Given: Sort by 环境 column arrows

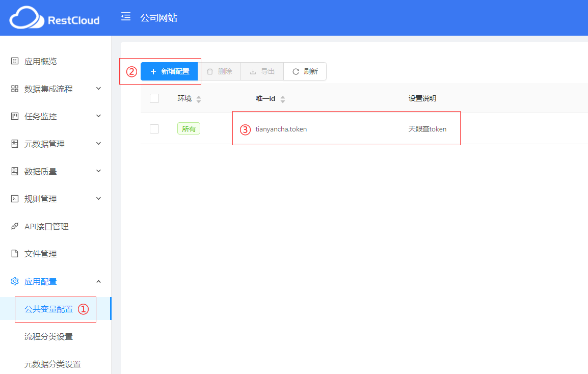Looking at the screenshot, I should [x=198, y=99].
